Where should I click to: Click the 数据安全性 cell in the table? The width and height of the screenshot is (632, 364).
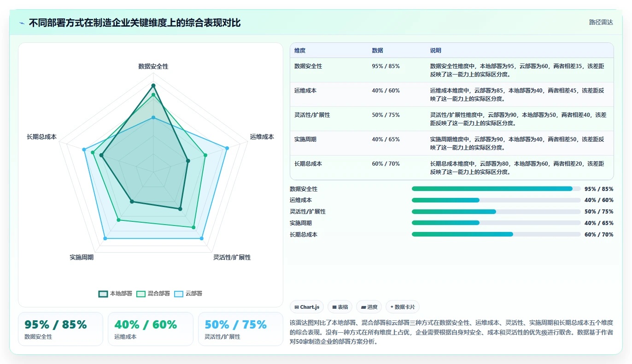(x=308, y=66)
